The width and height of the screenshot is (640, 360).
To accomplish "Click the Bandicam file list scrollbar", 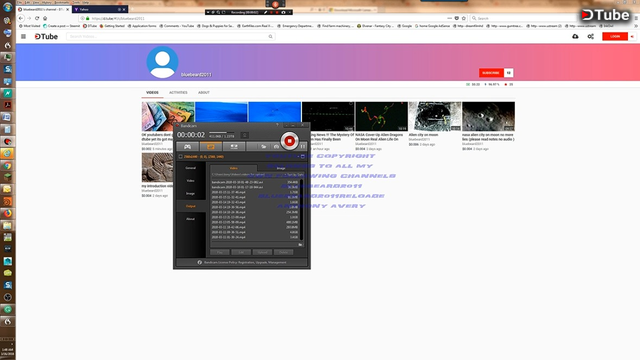I will click(x=302, y=210).
